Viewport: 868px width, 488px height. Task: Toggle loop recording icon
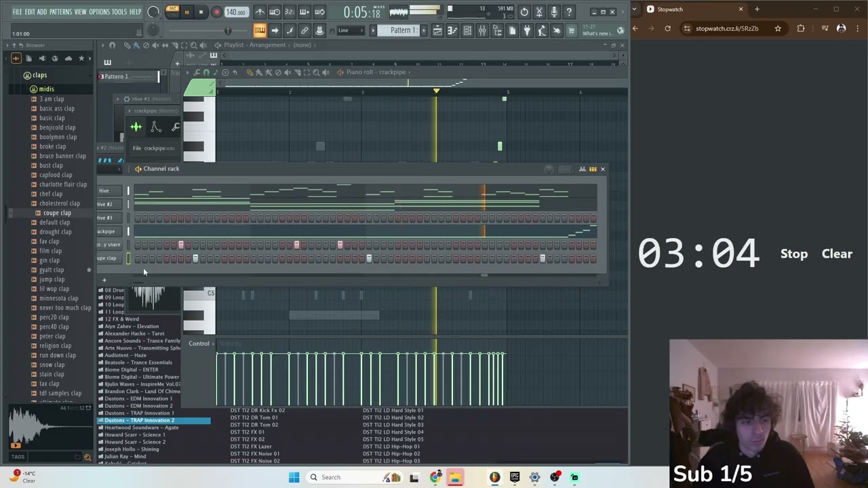(x=319, y=12)
